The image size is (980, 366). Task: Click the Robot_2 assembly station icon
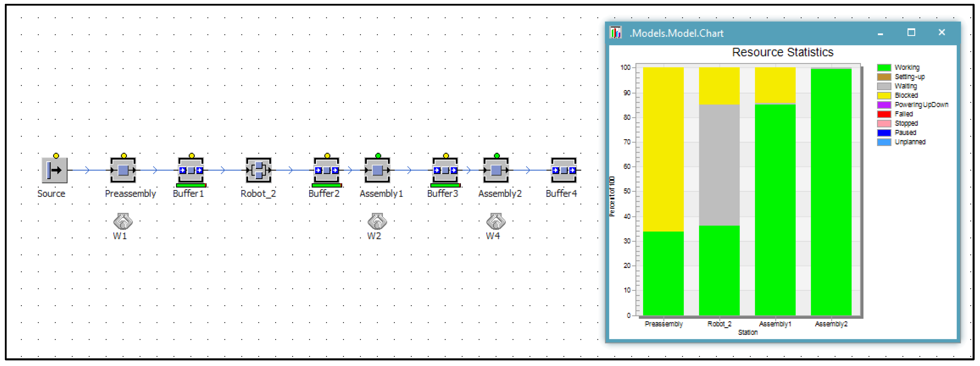259,170
